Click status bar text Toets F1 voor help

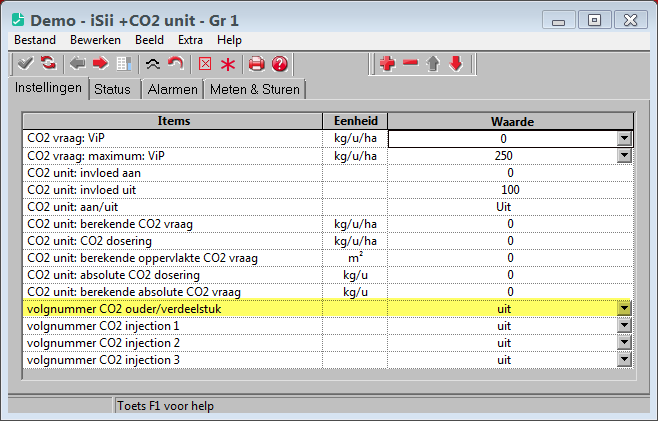[x=165, y=406]
